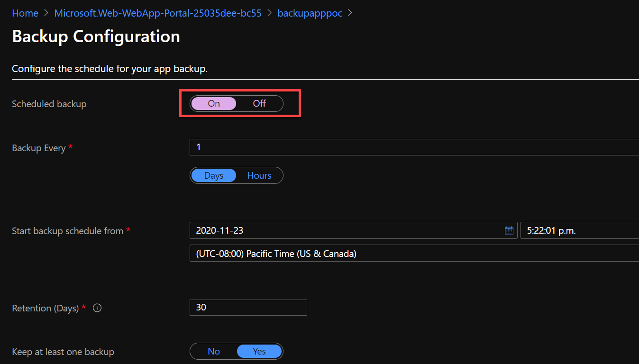Turn Scheduled backup On

214,103
